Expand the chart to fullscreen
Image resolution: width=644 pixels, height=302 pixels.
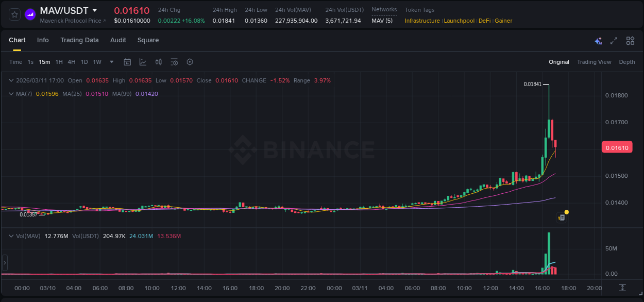(614, 40)
